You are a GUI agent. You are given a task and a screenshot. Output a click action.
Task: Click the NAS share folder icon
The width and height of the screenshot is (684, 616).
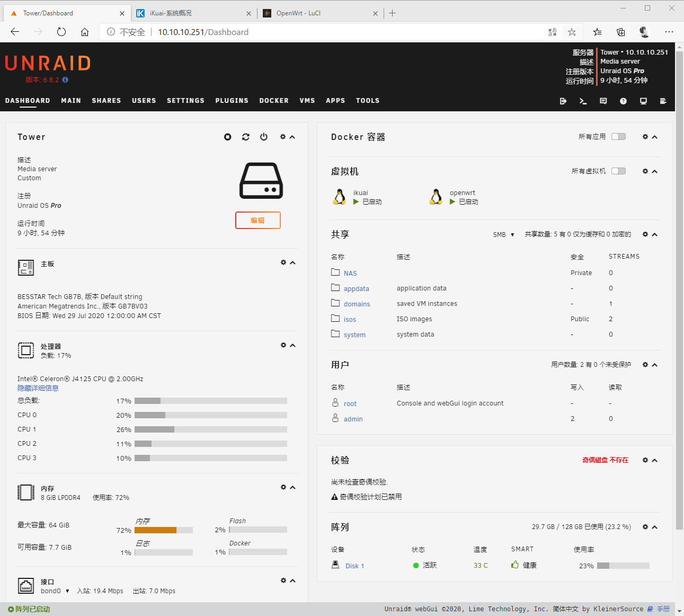tap(335, 272)
